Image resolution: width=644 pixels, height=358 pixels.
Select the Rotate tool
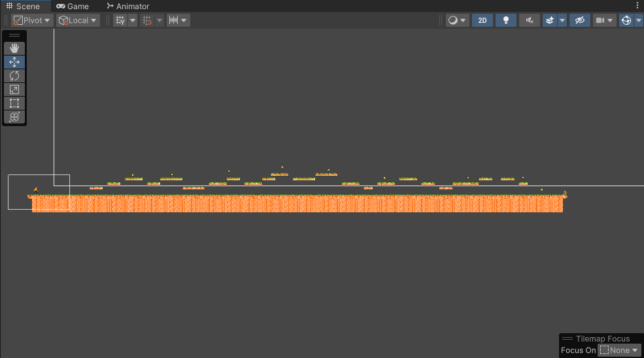(14, 76)
